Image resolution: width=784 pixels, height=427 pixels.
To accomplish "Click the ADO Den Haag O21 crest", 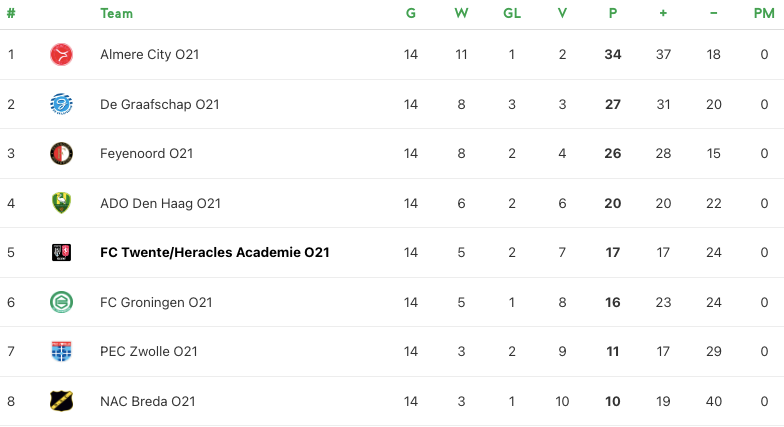I will (62, 203).
